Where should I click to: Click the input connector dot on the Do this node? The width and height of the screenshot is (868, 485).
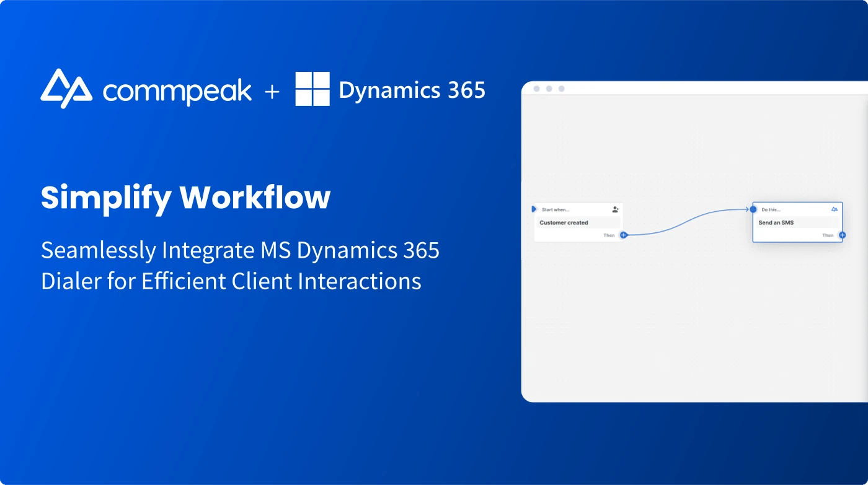(753, 209)
